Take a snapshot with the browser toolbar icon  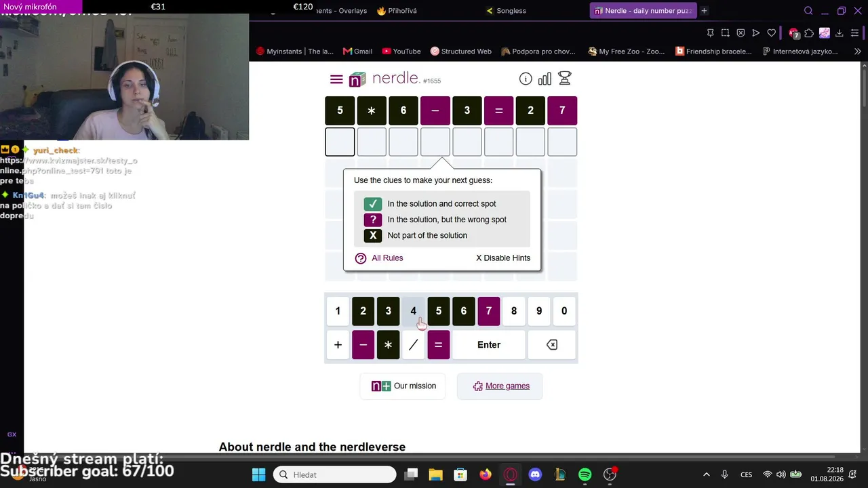[x=726, y=33]
